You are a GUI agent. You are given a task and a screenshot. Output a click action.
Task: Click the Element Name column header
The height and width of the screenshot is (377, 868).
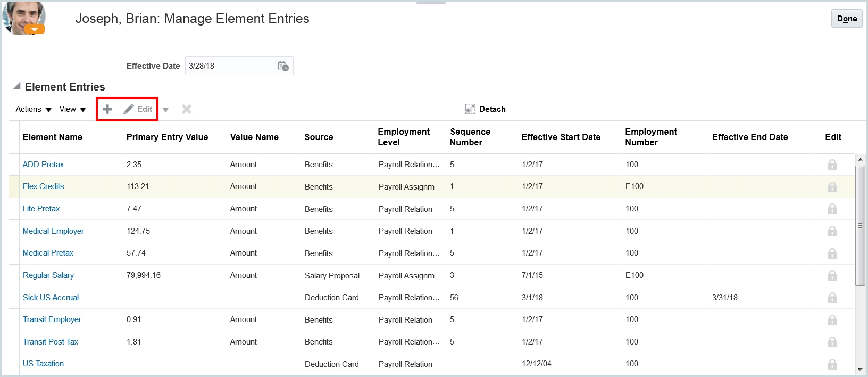pyautogui.click(x=53, y=137)
